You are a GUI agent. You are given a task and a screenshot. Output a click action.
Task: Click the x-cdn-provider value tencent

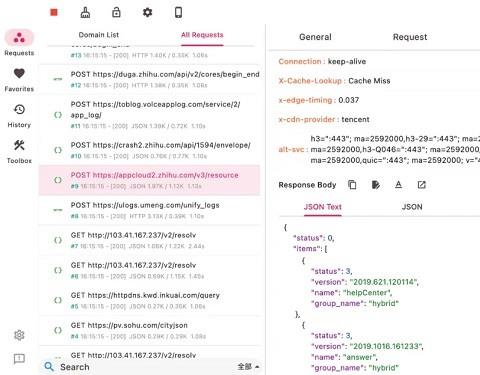point(355,119)
